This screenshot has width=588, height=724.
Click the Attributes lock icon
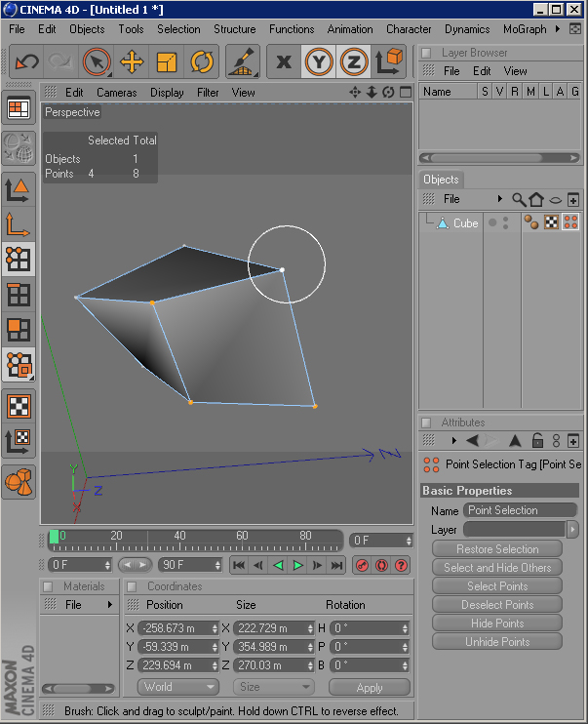point(537,440)
